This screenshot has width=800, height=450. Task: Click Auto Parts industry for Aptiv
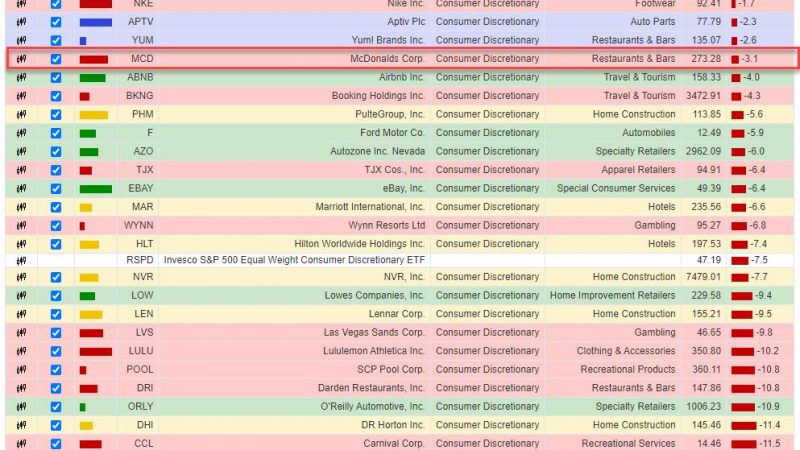pos(653,22)
